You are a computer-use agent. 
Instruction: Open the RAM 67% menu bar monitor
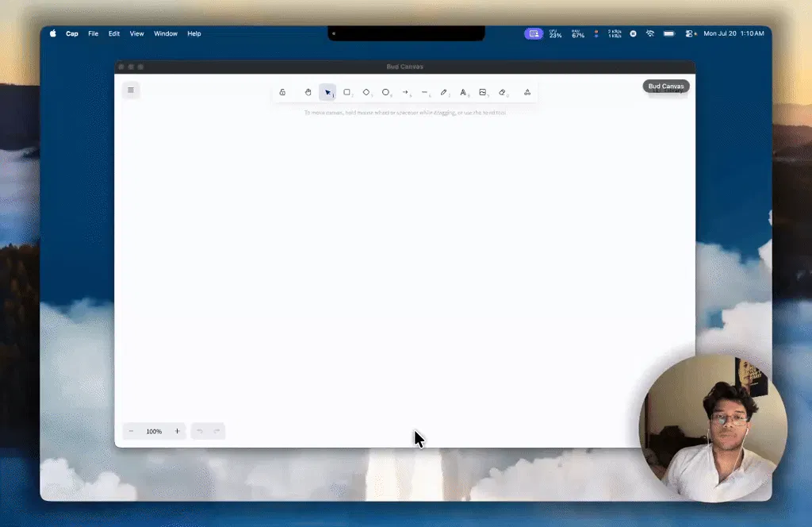point(578,33)
